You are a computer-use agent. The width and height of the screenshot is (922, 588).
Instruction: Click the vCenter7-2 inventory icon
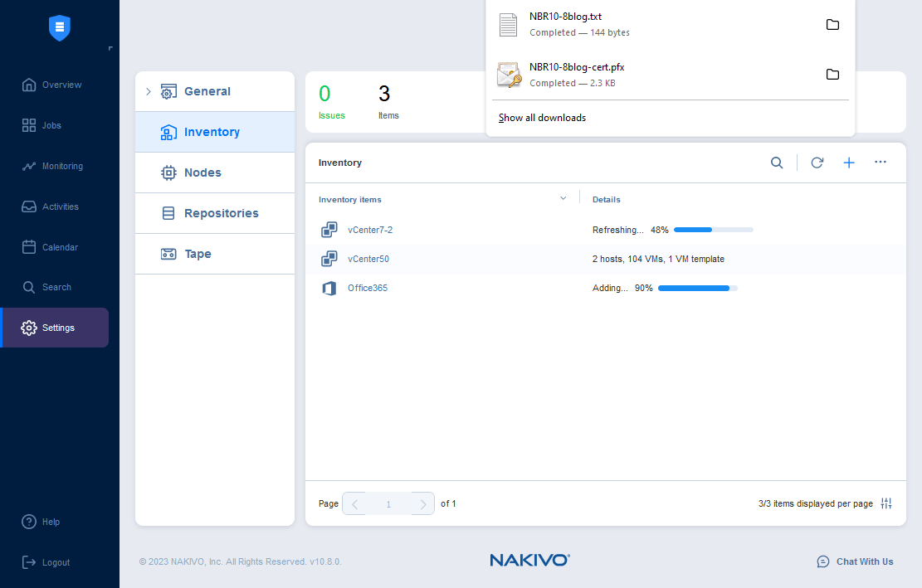(x=329, y=230)
